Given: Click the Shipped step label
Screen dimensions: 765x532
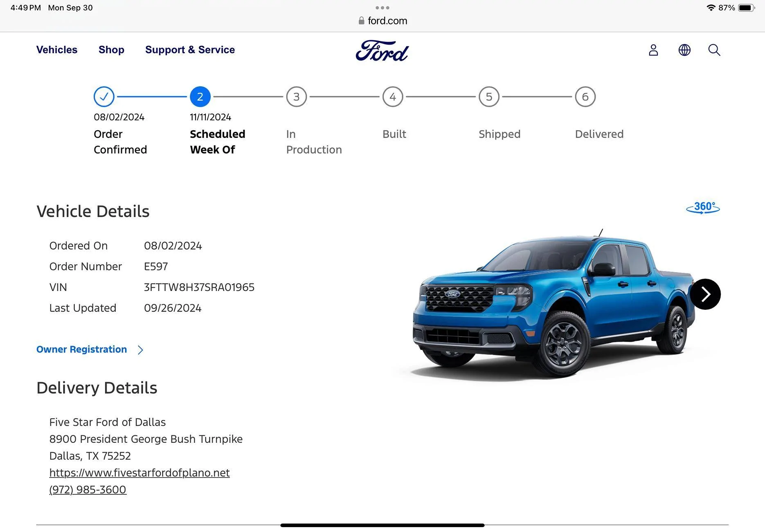Looking at the screenshot, I should pyautogui.click(x=500, y=134).
